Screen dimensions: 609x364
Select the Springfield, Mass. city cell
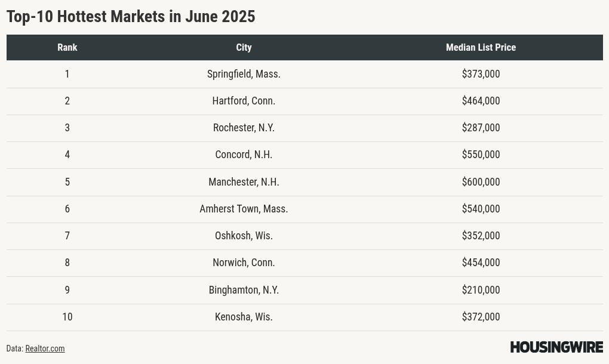click(244, 74)
